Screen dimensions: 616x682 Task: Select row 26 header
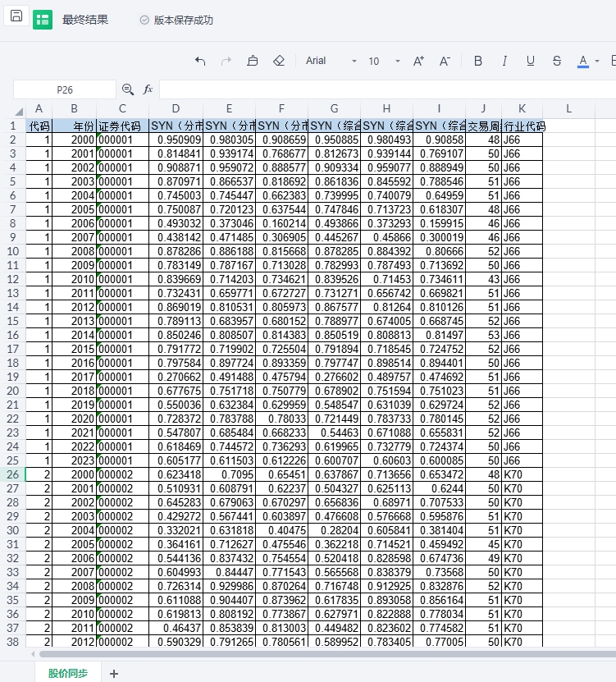pyautogui.click(x=12, y=474)
